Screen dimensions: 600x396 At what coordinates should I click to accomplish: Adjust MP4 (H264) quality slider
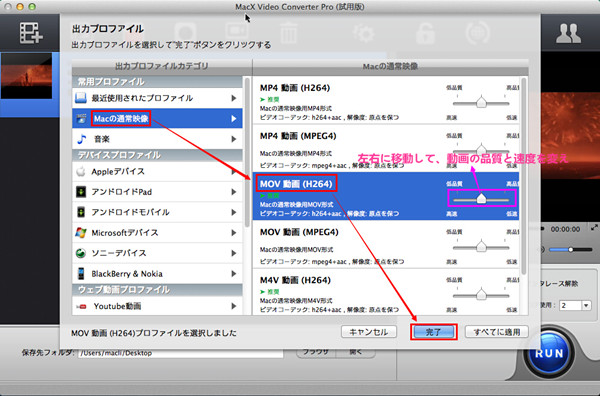[x=481, y=103]
